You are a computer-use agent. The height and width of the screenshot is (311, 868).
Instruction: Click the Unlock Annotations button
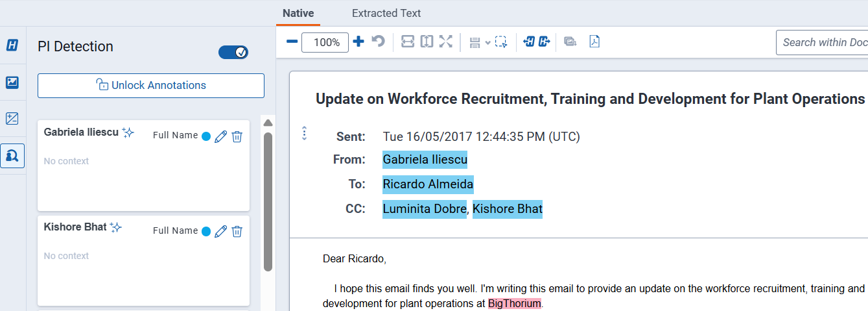tap(151, 86)
